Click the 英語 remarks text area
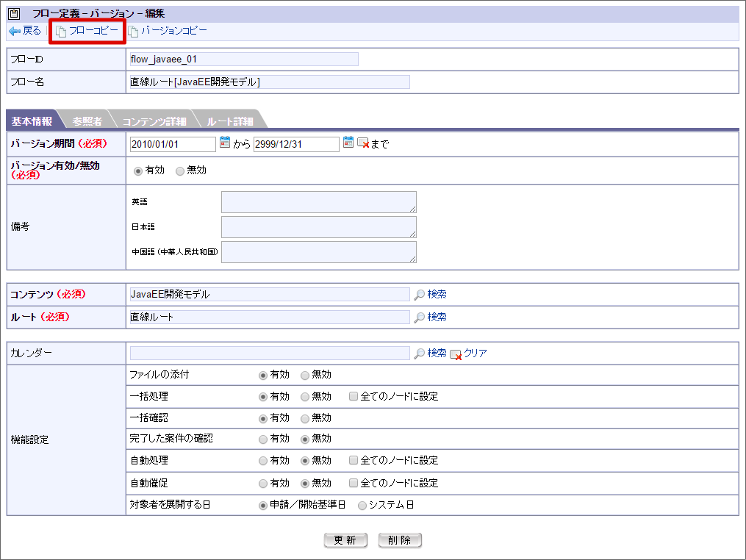 click(x=319, y=202)
